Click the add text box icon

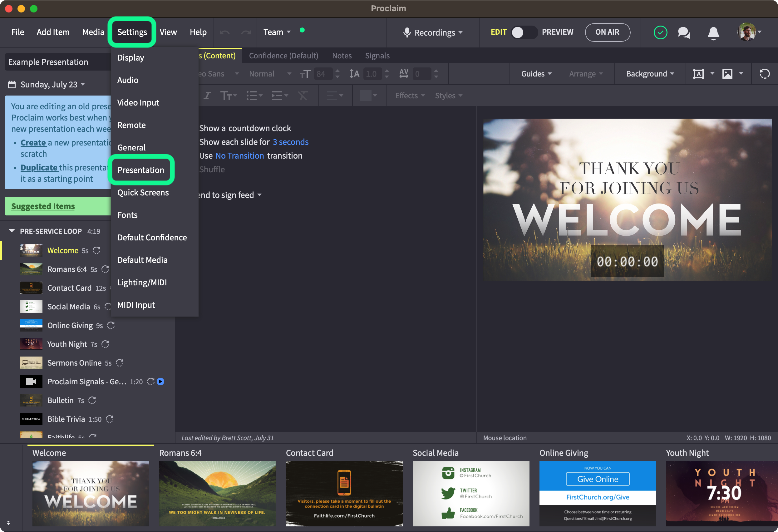(698, 74)
